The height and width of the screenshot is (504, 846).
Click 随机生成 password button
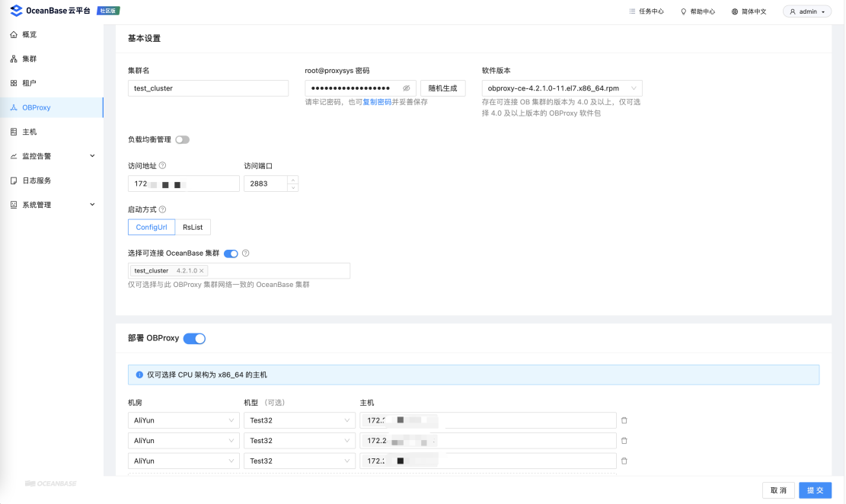coord(442,88)
